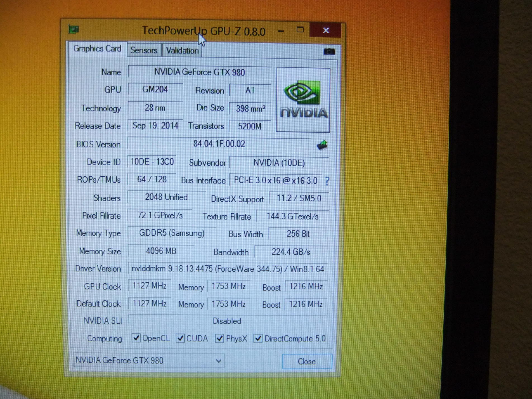Open the Bus Interface question mark help
532x399 pixels.
(327, 181)
